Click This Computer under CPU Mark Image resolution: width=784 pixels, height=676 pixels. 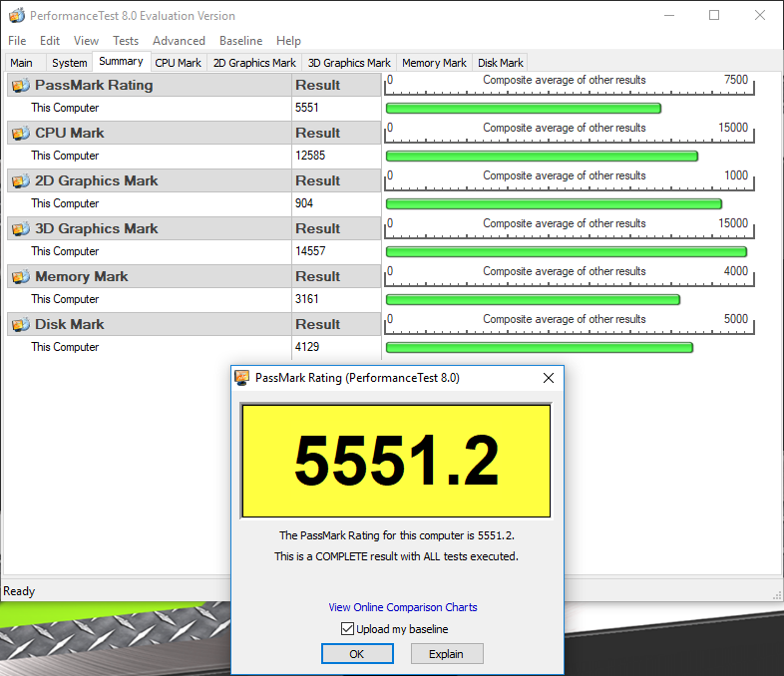(x=65, y=156)
